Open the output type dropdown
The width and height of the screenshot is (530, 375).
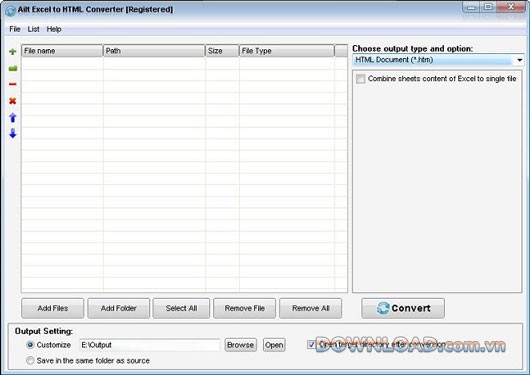pos(438,60)
